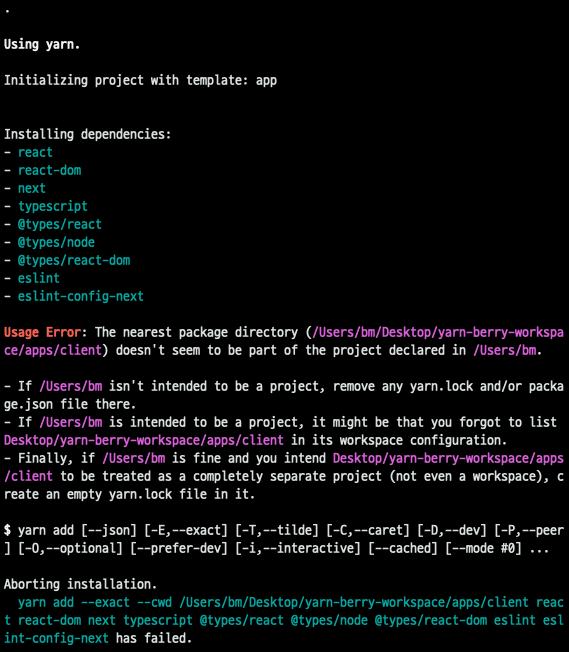Image resolution: width=569 pixels, height=652 pixels.
Task: Click the red 'Usage Error' label
Action: [42, 332]
